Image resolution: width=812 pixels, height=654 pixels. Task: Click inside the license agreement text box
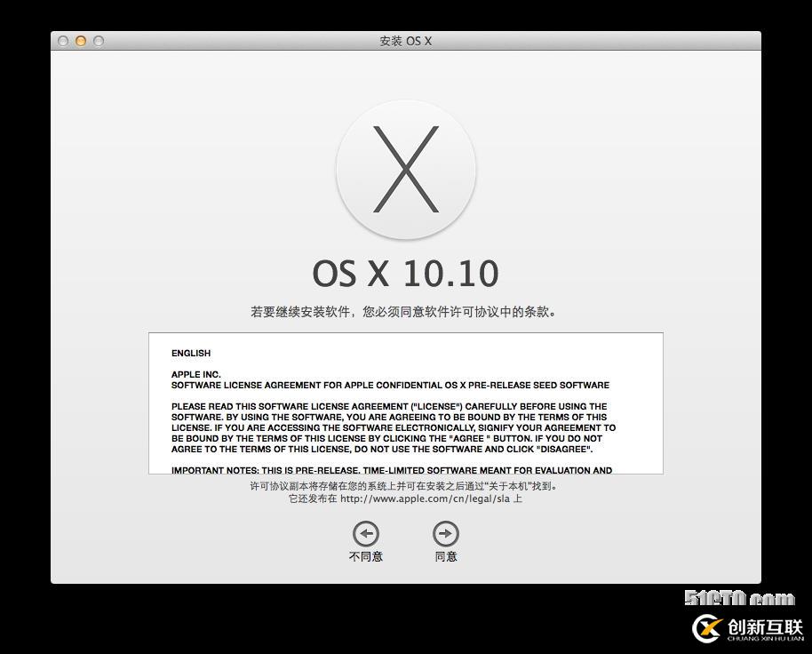406,403
